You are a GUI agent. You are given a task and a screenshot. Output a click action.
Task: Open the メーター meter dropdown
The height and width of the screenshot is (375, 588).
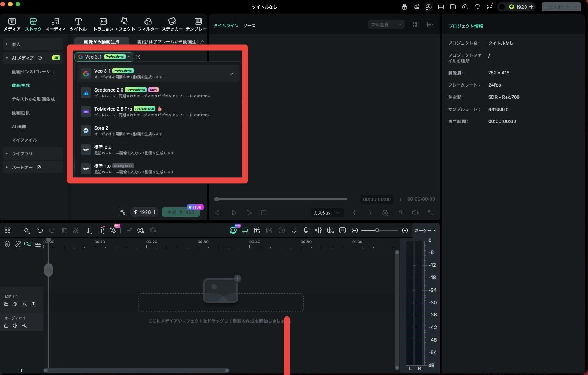(x=425, y=230)
